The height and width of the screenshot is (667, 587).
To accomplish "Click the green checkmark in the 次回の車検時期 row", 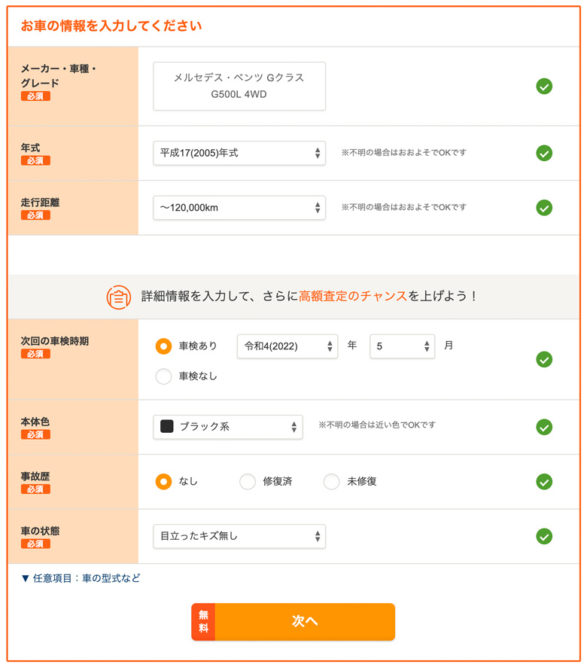I will click(x=544, y=359).
